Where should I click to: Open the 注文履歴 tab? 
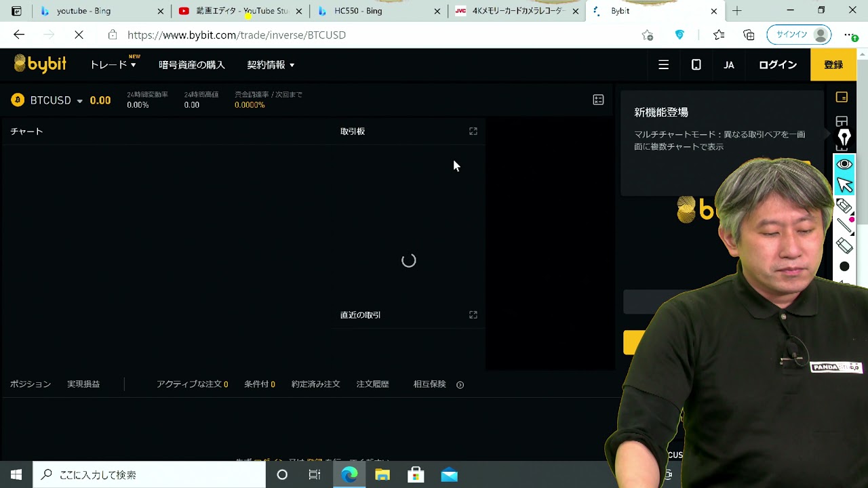click(373, 384)
